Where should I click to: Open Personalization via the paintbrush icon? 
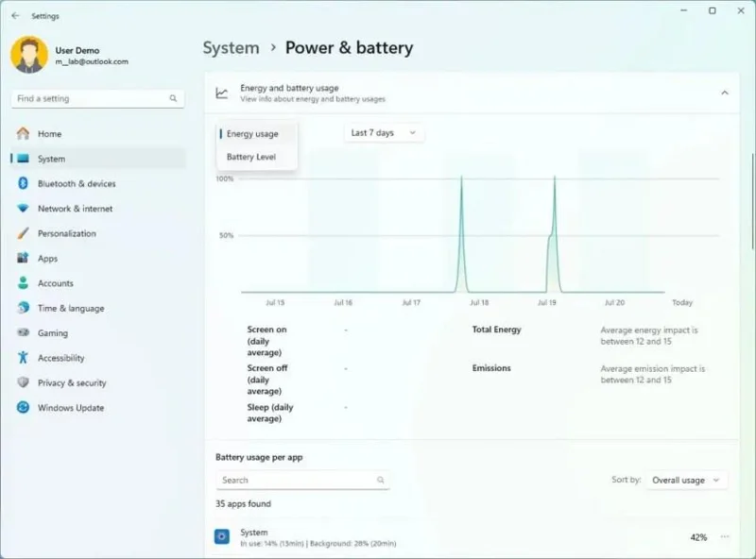coord(23,233)
